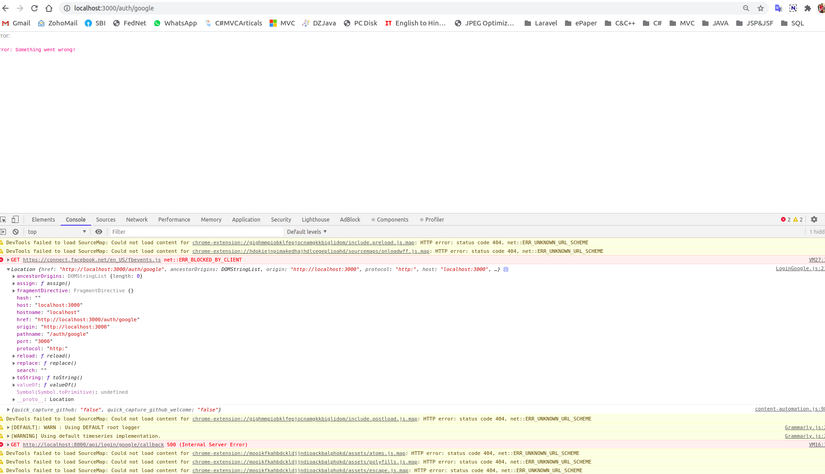Switch to the Network tab
The height and width of the screenshot is (474, 825).
pyautogui.click(x=137, y=219)
